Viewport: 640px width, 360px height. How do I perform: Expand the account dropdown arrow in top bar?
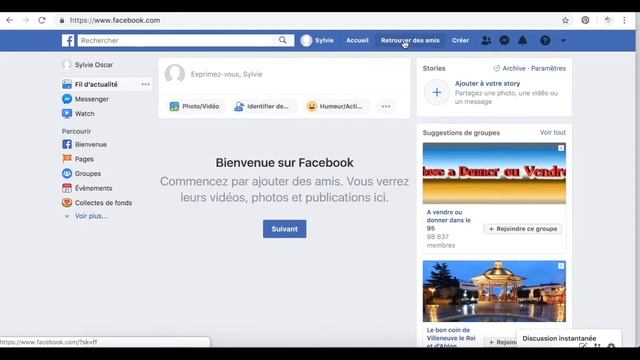click(x=563, y=40)
